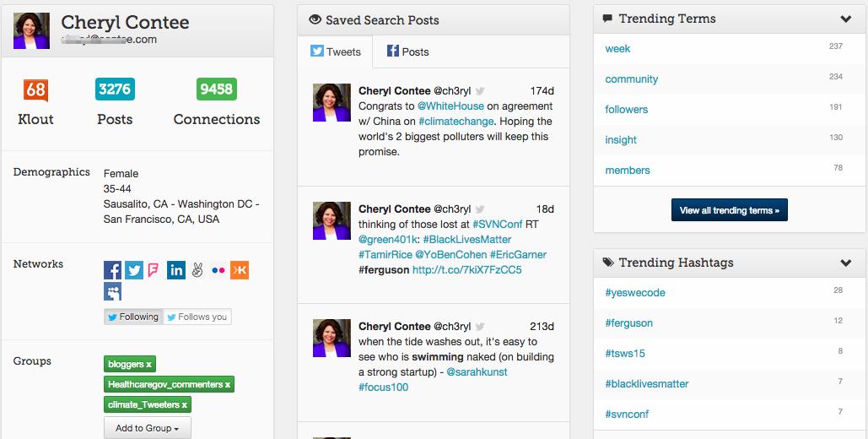868x439 pixels.
Task: Click the orange Klout score badge
Action: click(35, 89)
